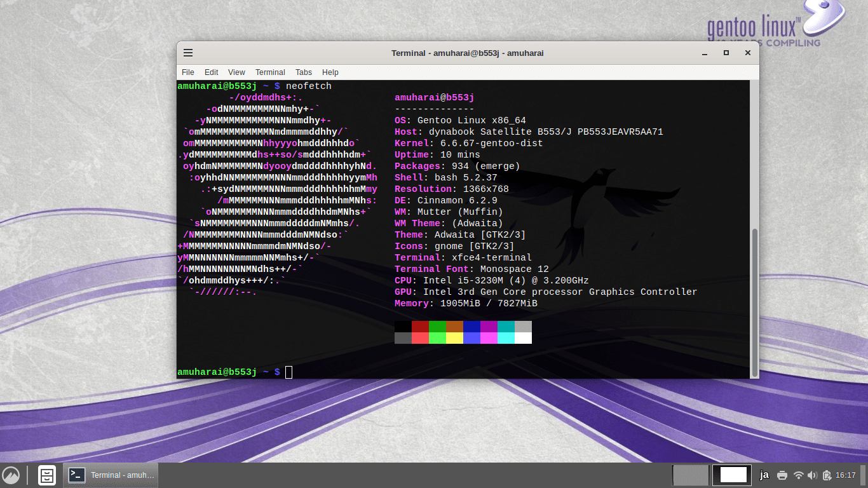Click the 'CPU: Intel i5-3230M' line
This screenshot has width=868, height=488.
pos(492,280)
